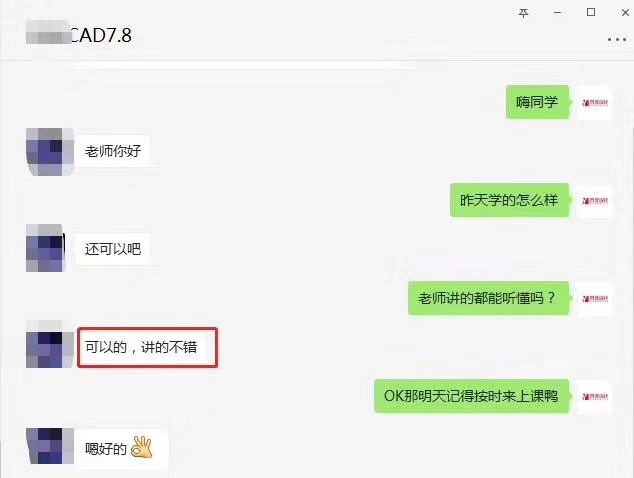Click the highlighted 可以的，讲的不错 message
Screen dimensions: 634x478
[x=147, y=347]
